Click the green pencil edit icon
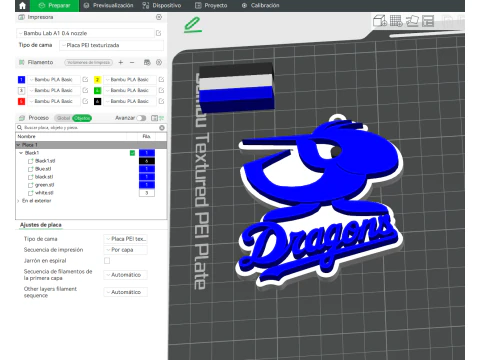The height and width of the screenshot is (360, 480). click(x=193, y=25)
